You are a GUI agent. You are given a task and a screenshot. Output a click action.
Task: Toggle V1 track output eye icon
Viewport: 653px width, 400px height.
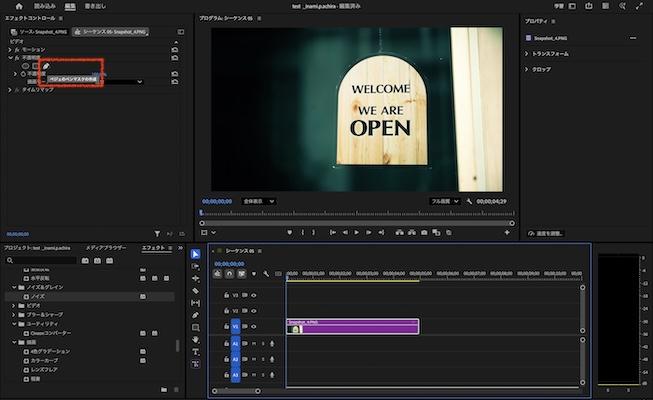tap(254, 326)
